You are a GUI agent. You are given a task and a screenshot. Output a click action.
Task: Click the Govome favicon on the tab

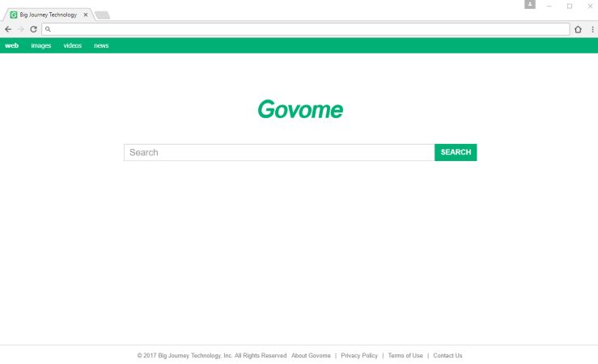pos(14,15)
